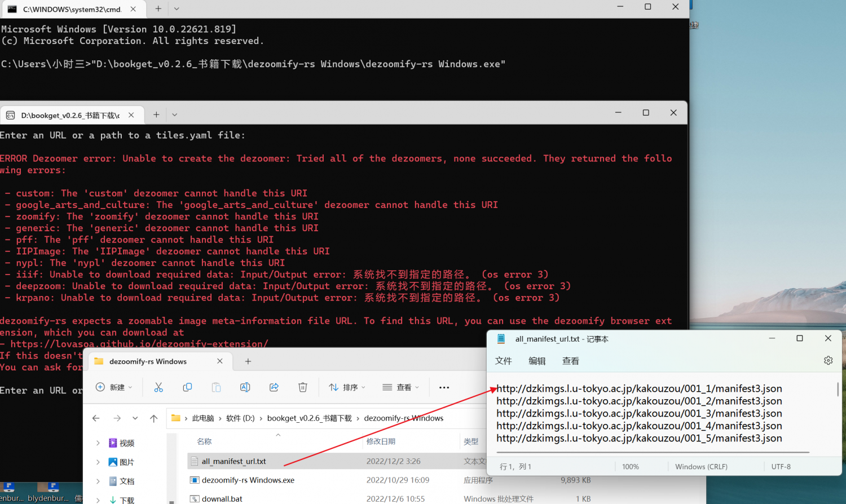Click 此电脑 in the address breadcrumb
Viewport: 846px width, 504px height.
point(203,418)
